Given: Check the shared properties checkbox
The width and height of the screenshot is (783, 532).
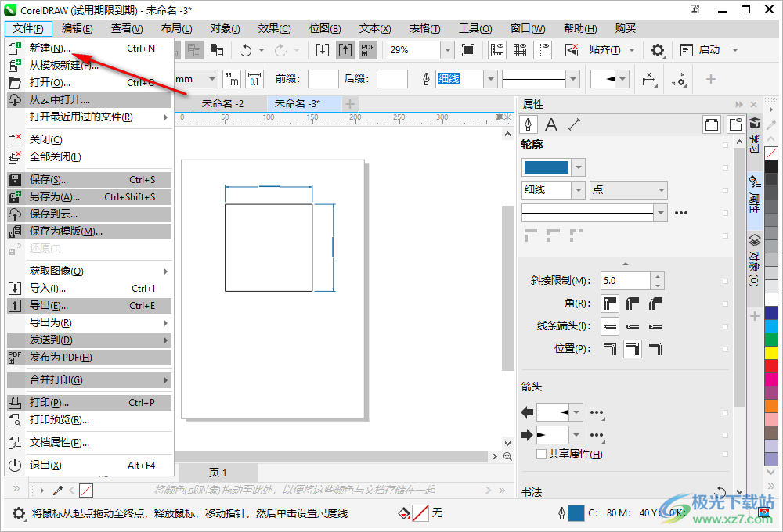Looking at the screenshot, I should click(x=541, y=454).
